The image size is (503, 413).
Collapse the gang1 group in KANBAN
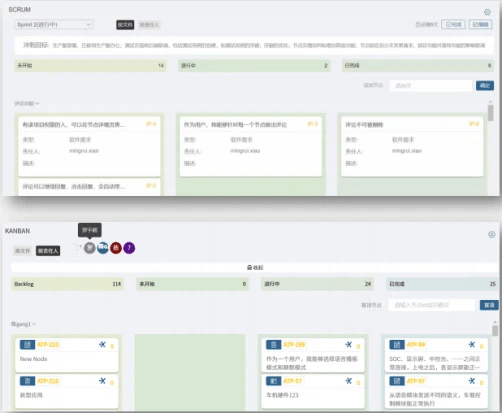(x=23, y=324)
